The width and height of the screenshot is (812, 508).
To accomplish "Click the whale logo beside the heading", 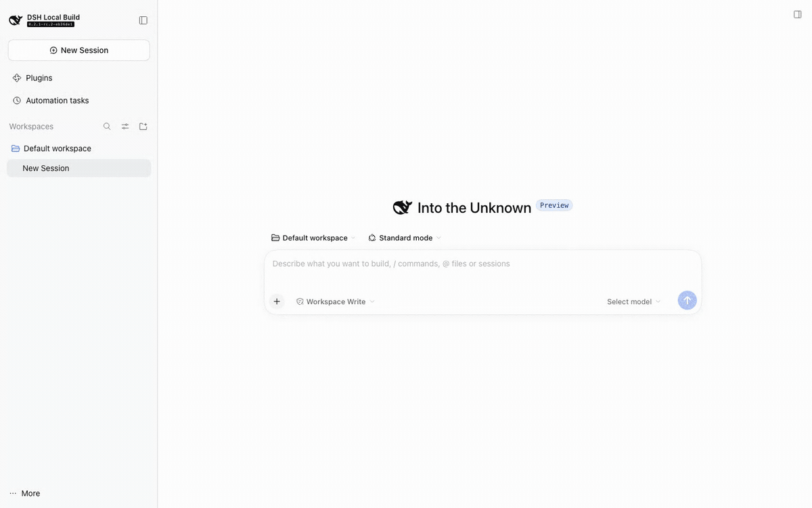I will click(403, 207).
